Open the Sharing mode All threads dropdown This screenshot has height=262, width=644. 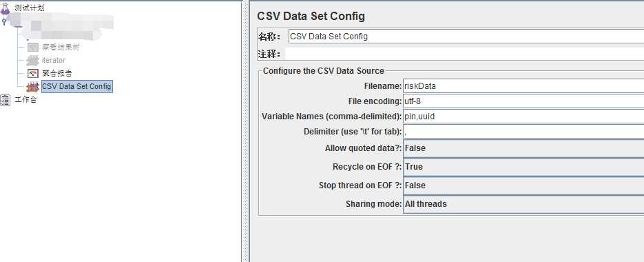point(523,203)
